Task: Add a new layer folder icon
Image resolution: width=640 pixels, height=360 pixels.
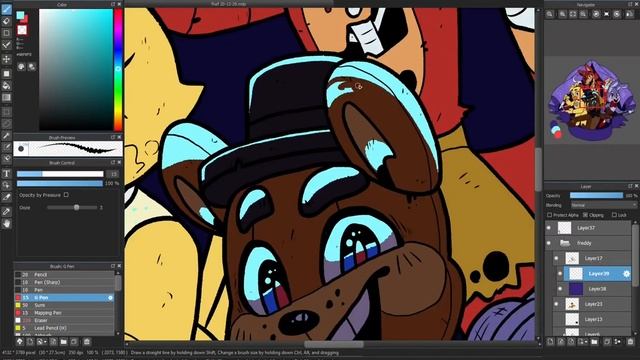Action: click(x=594, y=342)
